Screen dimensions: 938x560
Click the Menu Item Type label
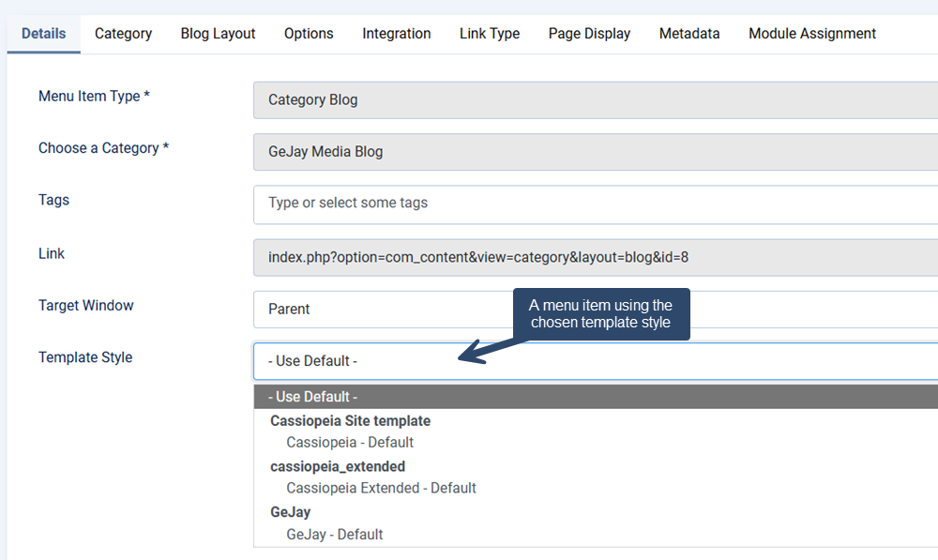pyautogui.click(x=94, y=96)
